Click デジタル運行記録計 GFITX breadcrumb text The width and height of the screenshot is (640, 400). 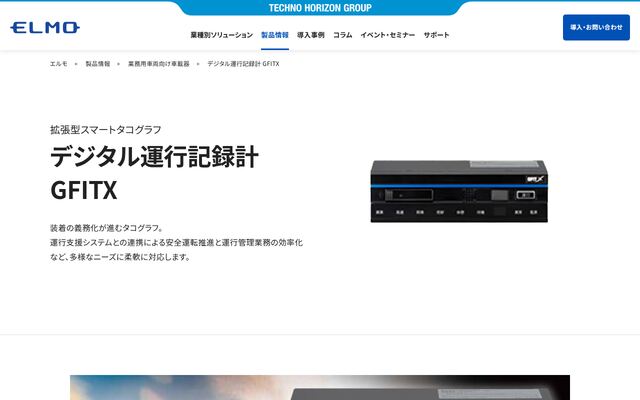pos(243,64)
